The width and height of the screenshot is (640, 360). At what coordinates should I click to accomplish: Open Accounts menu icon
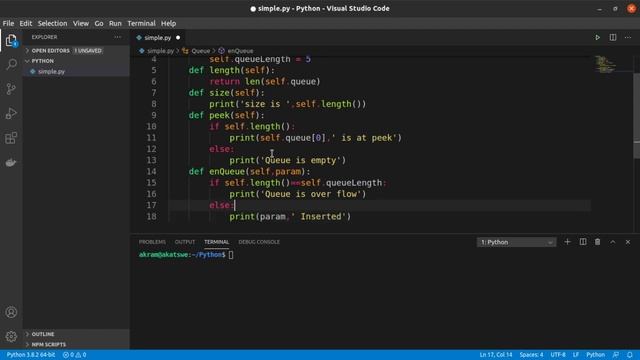pos(11,312)
